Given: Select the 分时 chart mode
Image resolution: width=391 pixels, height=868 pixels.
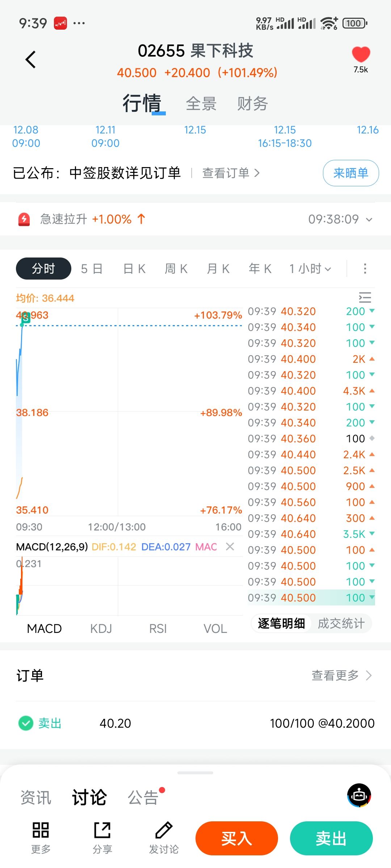Looking at the screenshot, I should coord(43,269).
